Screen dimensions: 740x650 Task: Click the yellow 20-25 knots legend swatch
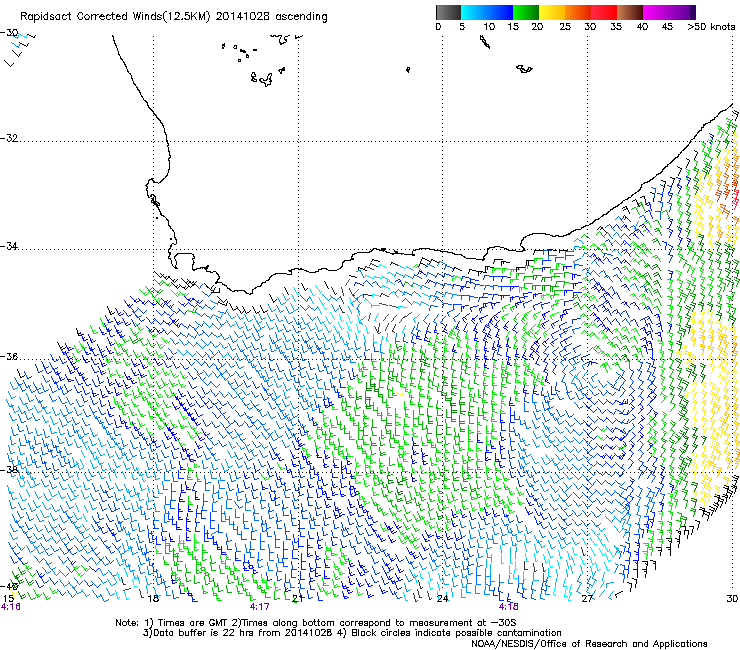click(x=552, y=12)
